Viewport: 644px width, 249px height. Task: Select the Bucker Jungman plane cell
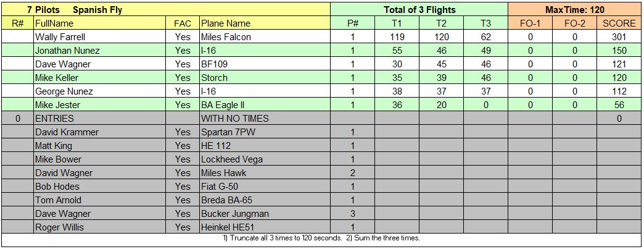[265, 213]
